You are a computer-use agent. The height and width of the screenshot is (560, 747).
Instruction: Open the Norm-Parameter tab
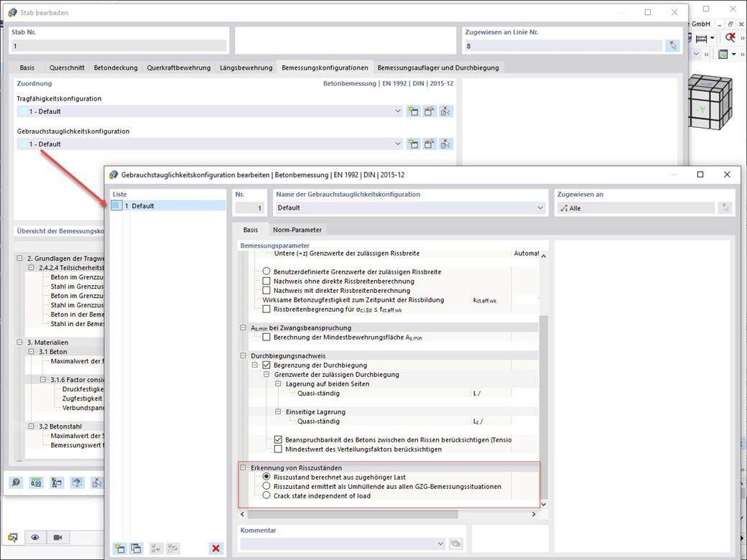pyautogui.click(x=297, y=230)
